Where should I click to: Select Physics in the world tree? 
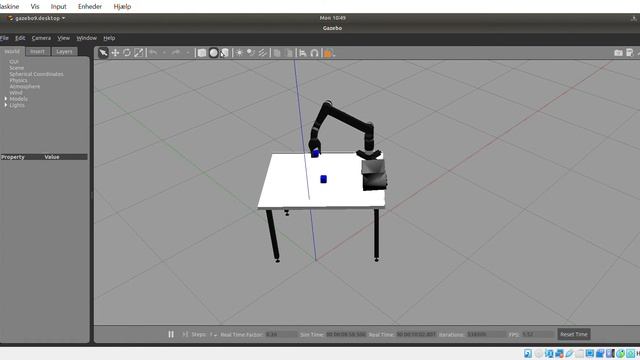pos(18,80)
